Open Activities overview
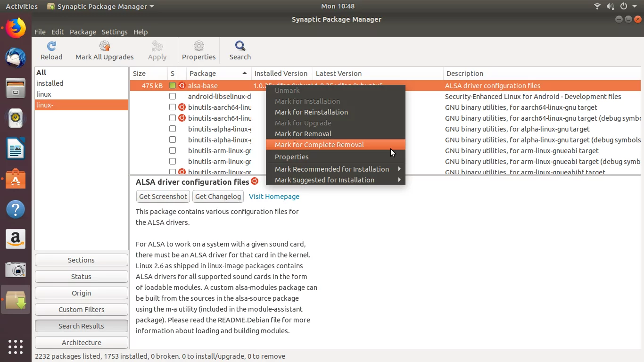Viewport: 644px width, 362px height. tap(21, 6)
